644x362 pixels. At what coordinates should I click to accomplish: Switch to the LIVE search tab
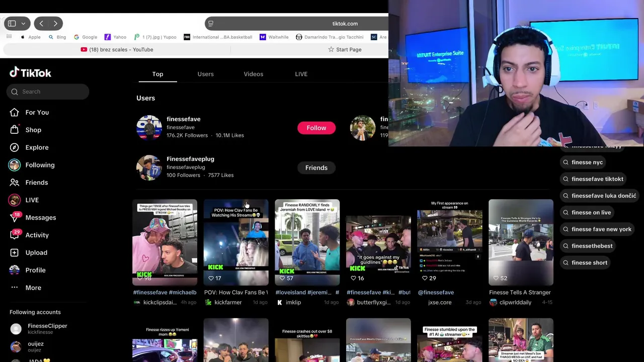coord(301,74)
